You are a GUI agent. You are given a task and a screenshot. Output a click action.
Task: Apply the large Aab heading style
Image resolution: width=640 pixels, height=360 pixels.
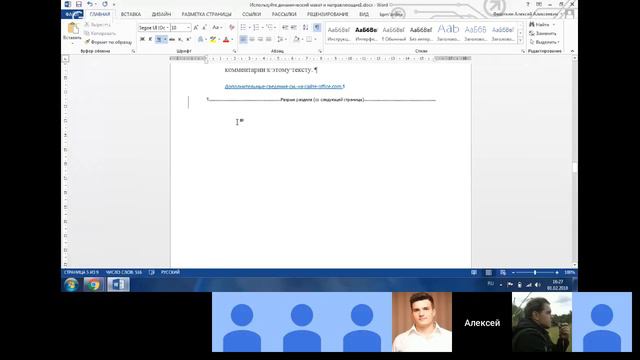pyautogui.click(x=448, y=33)
